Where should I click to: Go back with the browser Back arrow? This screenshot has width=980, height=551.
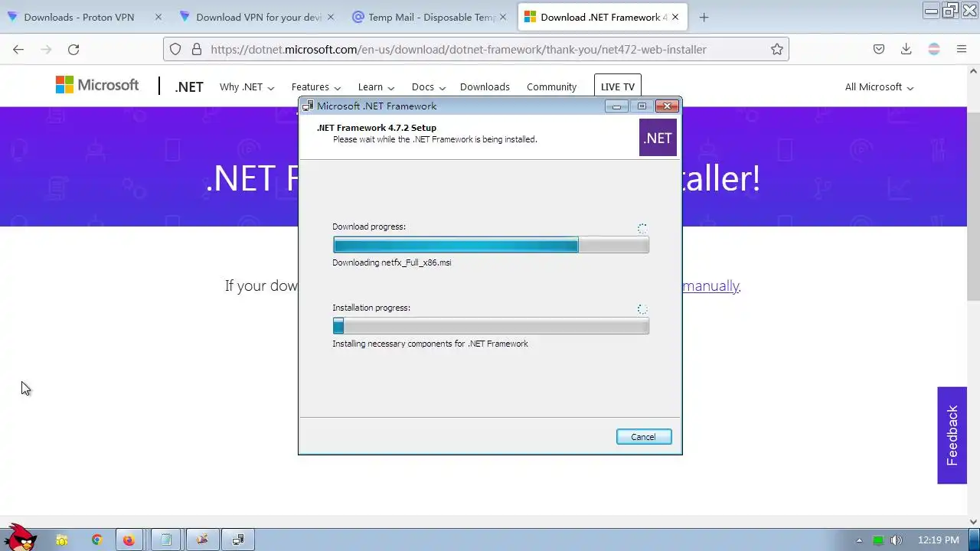[x=18, y=49]
